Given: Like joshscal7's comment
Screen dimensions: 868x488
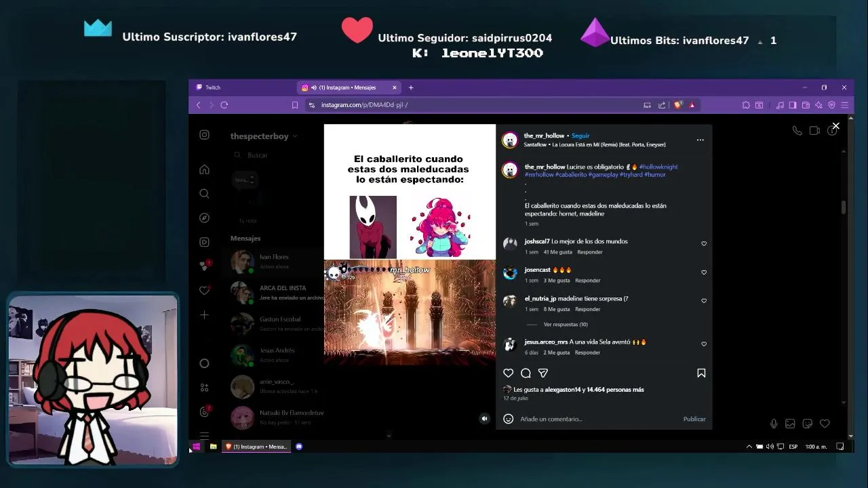Looking at the screenshot, I should point(704,243).
